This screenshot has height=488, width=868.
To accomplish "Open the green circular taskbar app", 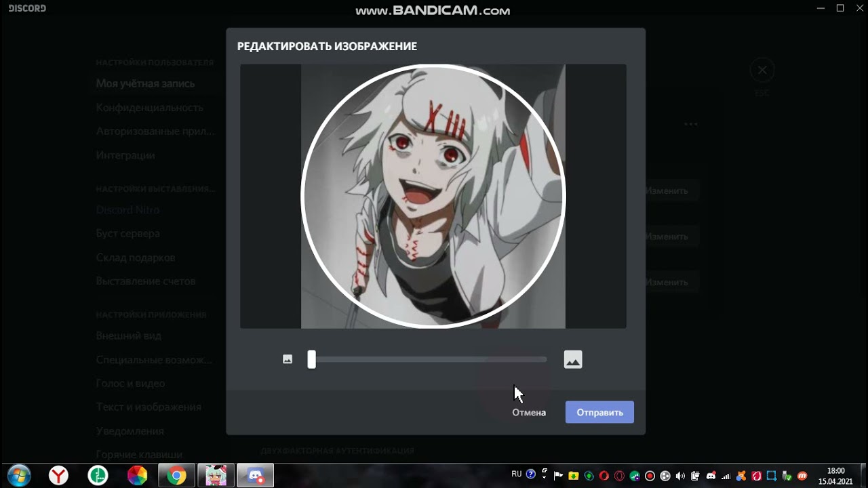I will [98, 475].
